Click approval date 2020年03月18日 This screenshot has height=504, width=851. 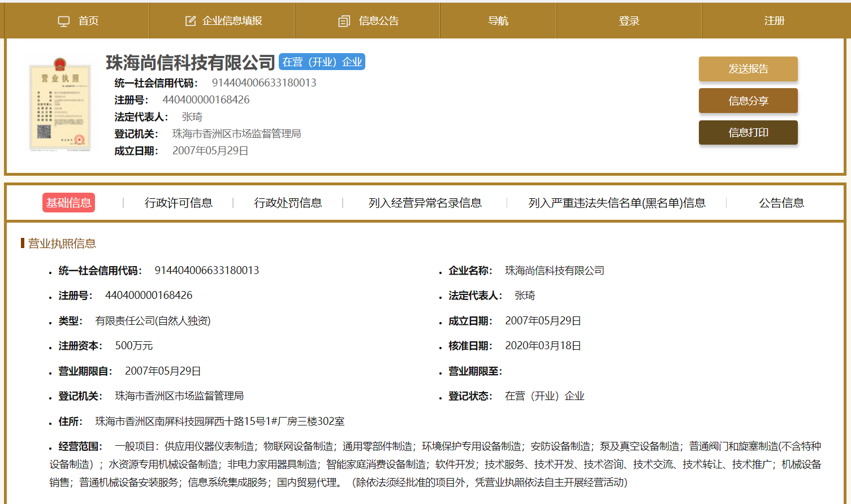click(x=543, y=345)
